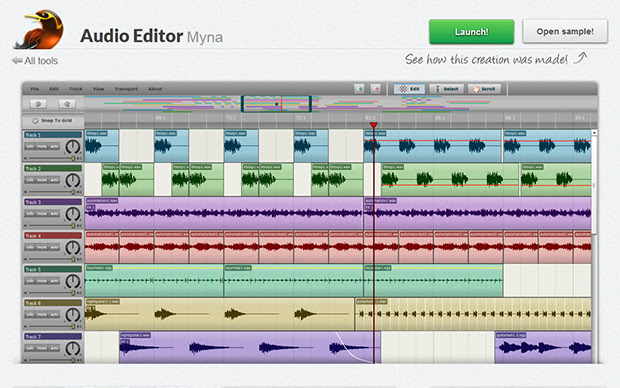This screenshot has width=620, height=388.
Task: Click the 69:1 measure mark on ruler
Action: (161, 118)
